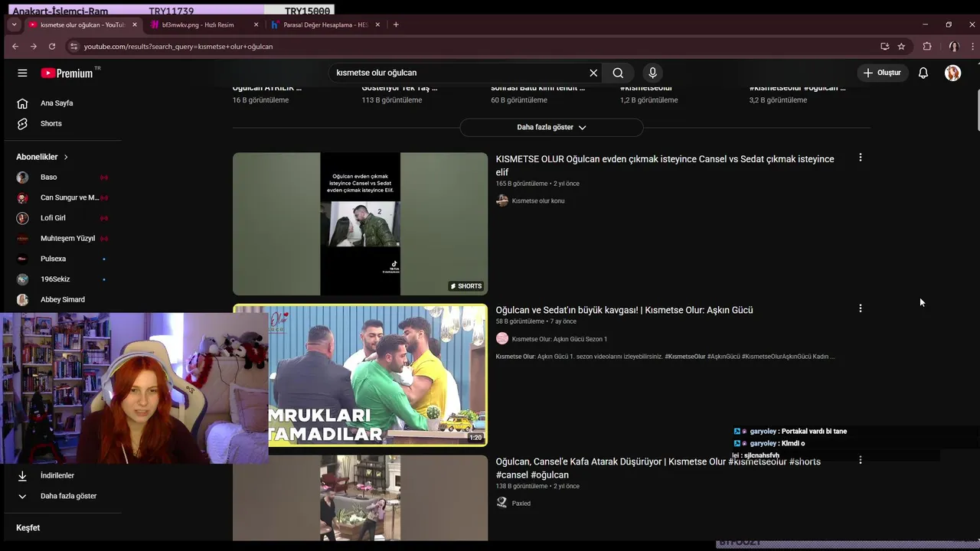Click the magnifier search button
Viewport: 980px width, 551px height.
[618, 73]
